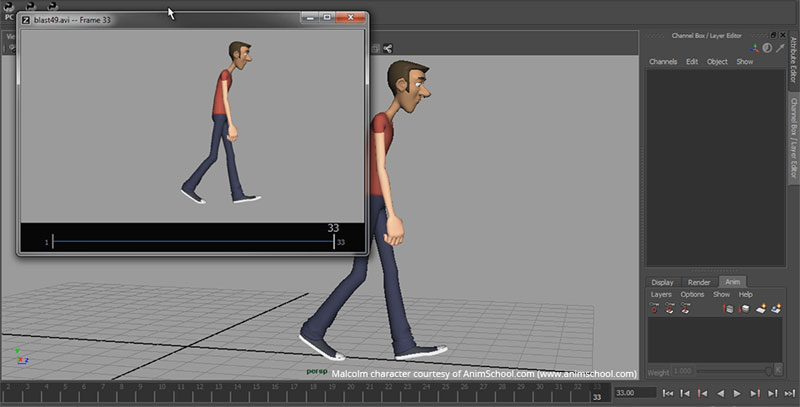Click the first Python shelf icon
The width and height of the screenshot is (800, 407).
9,7
